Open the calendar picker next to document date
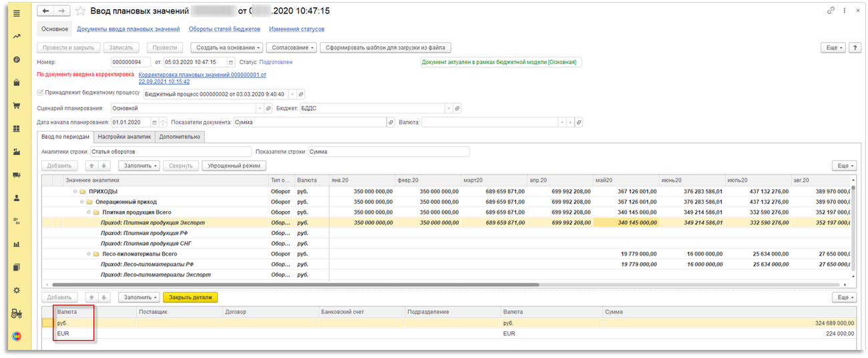868x358 pixels. pos(231,62)
